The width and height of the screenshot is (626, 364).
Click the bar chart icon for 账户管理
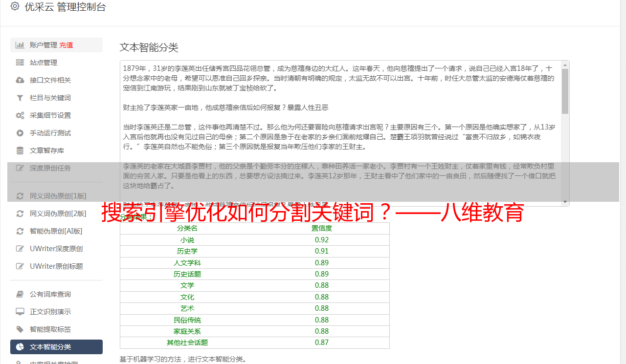point(20,45)
